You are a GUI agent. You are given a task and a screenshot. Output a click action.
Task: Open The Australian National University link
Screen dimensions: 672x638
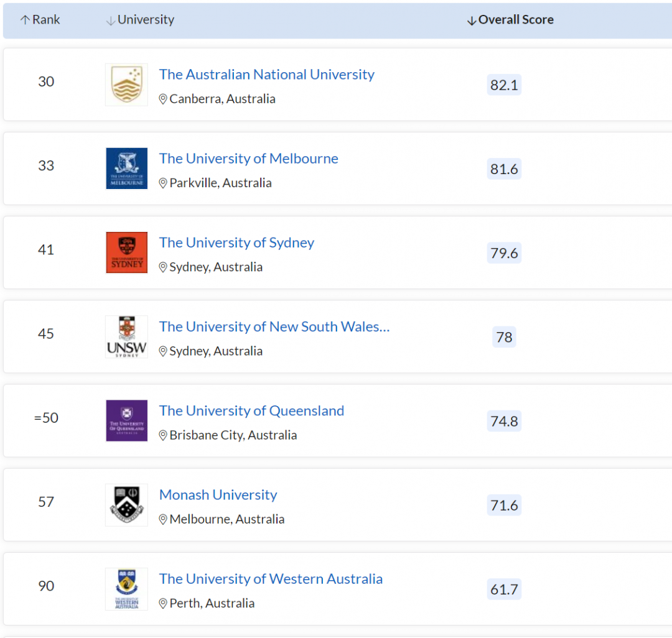[266, 75]
